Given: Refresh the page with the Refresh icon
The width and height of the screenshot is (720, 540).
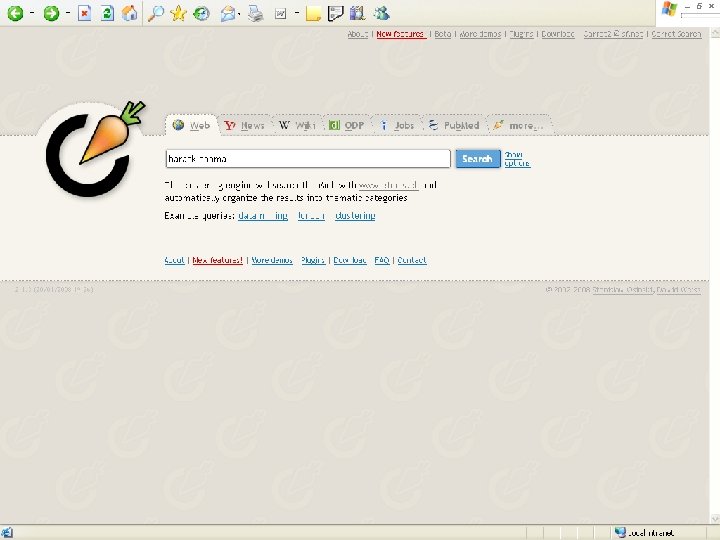Looking at the screenshot, I should pyautogui.click(x=107, y=13).
